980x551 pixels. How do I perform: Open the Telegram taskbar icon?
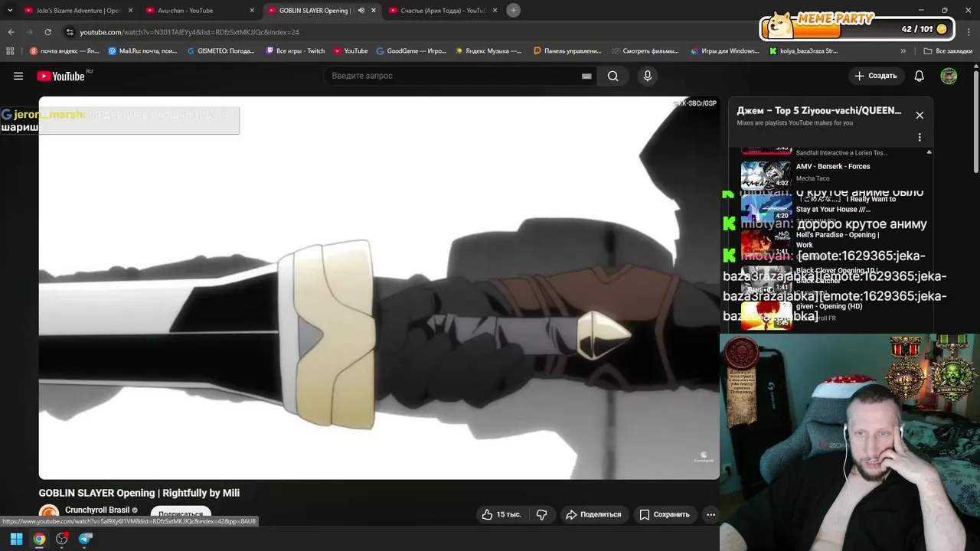(85, 539)
